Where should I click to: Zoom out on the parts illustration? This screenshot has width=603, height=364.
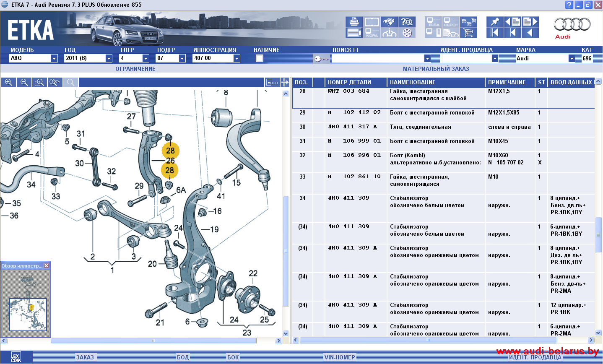point(24,82)
